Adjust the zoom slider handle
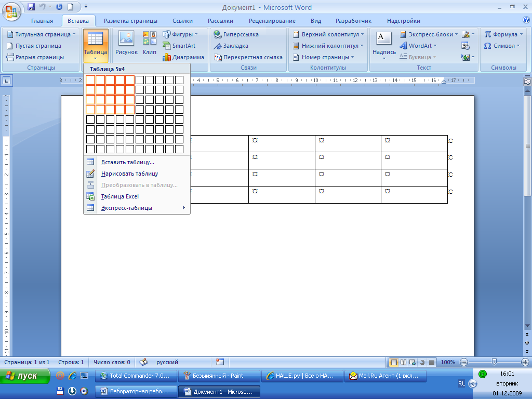The width and height of the screenshot is (532, 399). click(x=495, y=362)
